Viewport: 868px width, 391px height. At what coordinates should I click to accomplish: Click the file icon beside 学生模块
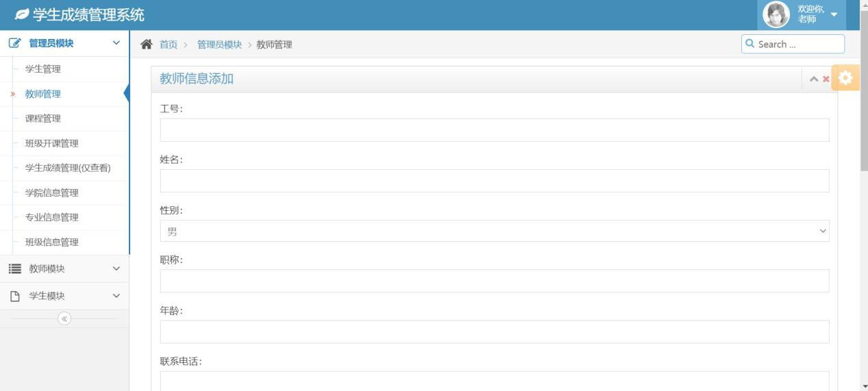pos(14,297)
